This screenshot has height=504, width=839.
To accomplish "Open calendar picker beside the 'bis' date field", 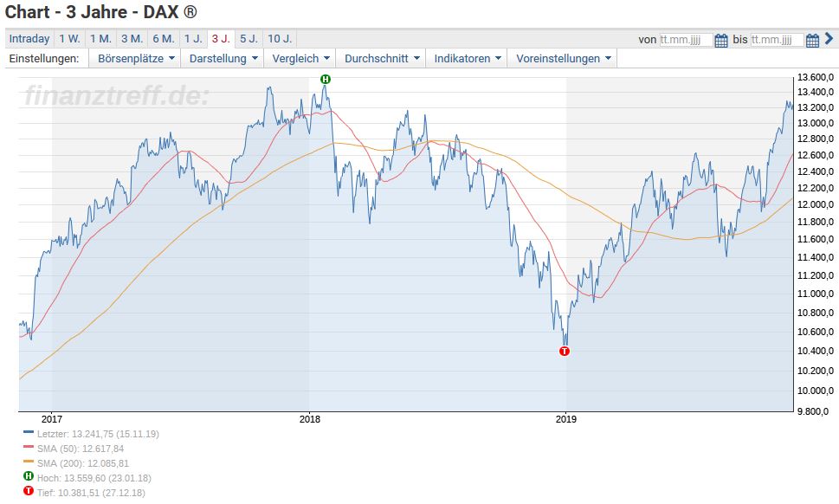I will 812,40.
